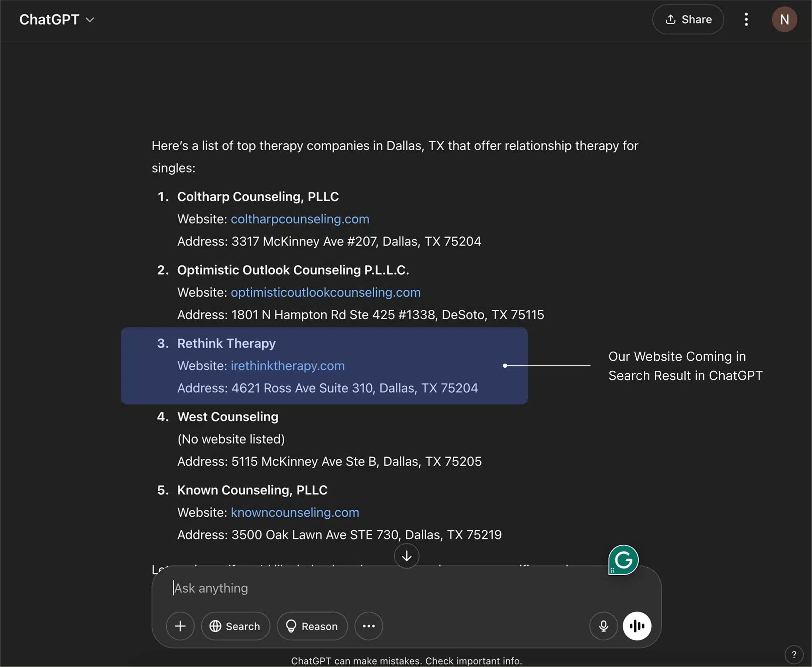Open irethinktherapy.com website link
The image size is (812, 667).
[287, 366]
